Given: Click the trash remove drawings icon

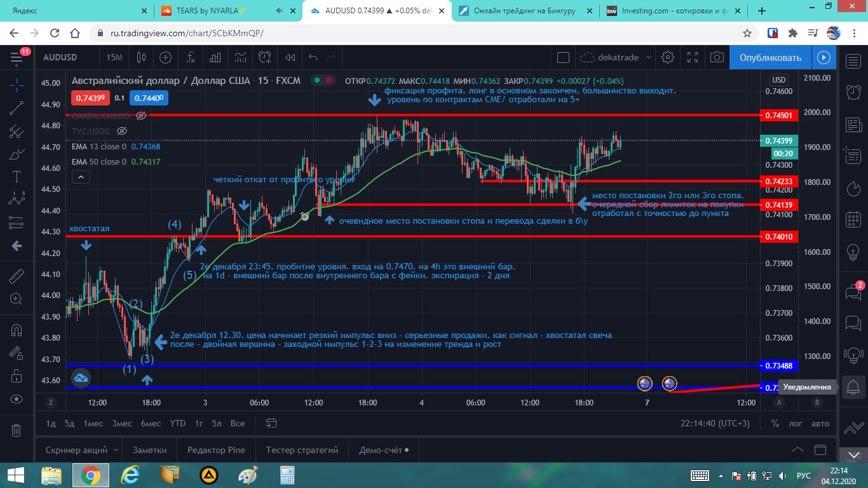Looking at the screenshot, I should (17, 430).
